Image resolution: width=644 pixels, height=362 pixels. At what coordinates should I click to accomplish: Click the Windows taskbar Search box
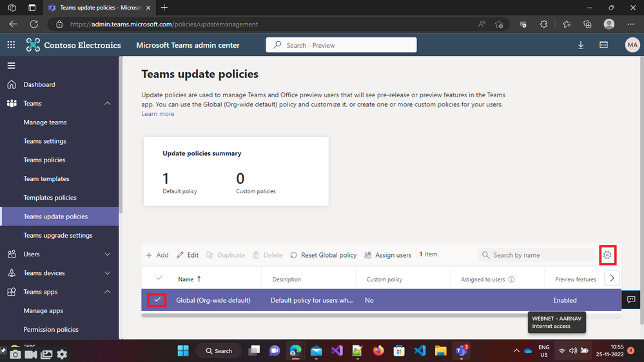[219, 351]
